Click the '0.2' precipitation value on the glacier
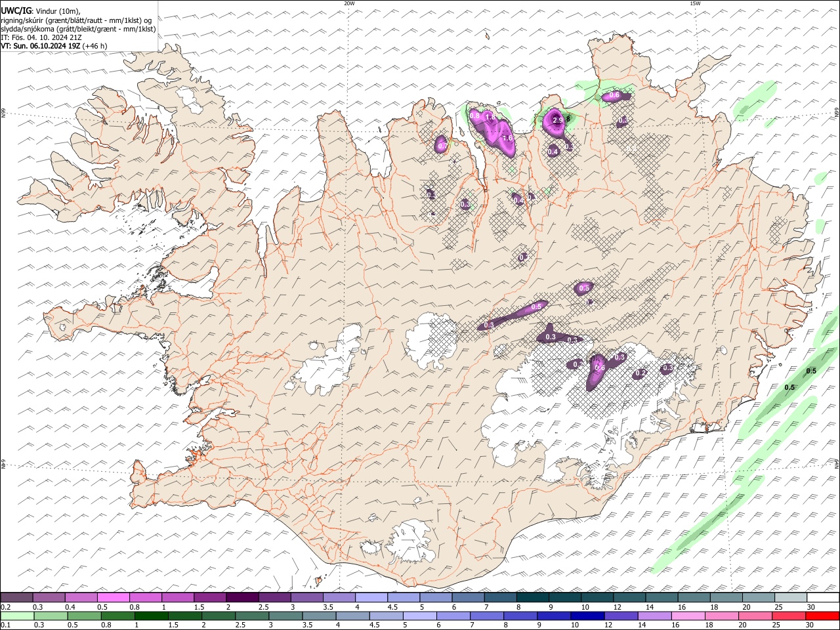The image size is (840, 630). pyautogui.click(x=641, y=373)
